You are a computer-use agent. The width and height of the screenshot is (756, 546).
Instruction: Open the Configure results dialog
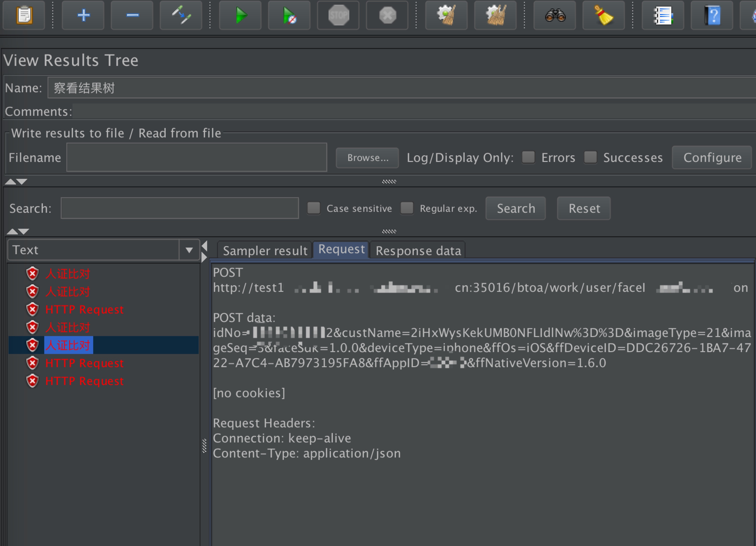point(712,157)
